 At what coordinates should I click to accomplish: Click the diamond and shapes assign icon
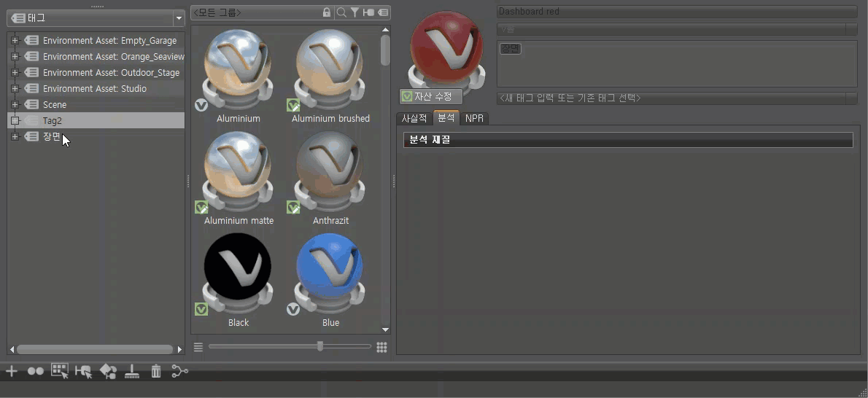point(108,372)
